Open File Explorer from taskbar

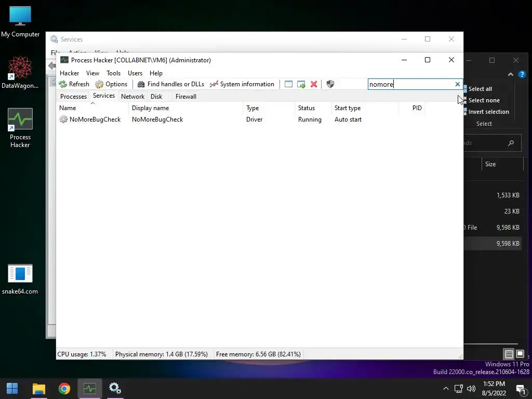[38, 389]
